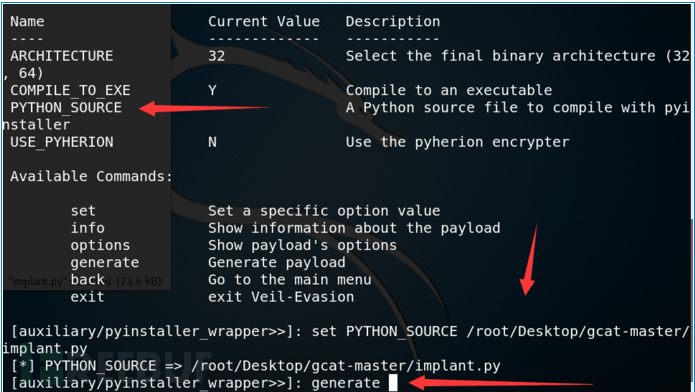This screenshot has width=695, height=392.
Task: Click the 'options' command in the list
Action: pyautogui.click(x=100, y=246)
